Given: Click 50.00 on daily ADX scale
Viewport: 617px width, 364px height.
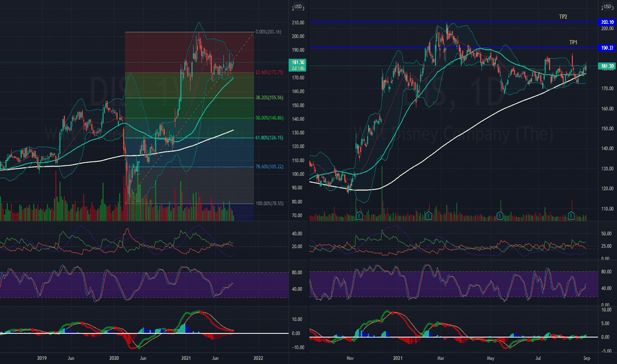Looking at the screenshot, I should (x=606, y=234).
